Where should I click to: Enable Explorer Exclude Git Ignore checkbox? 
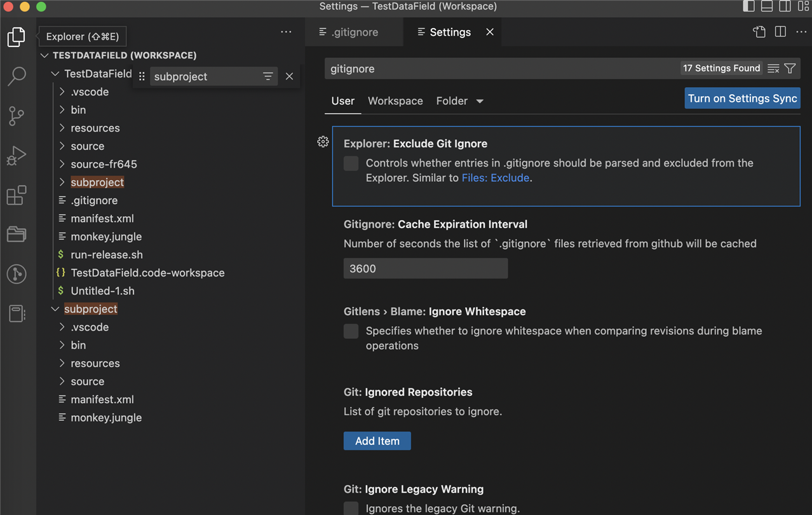pos(351,163)
